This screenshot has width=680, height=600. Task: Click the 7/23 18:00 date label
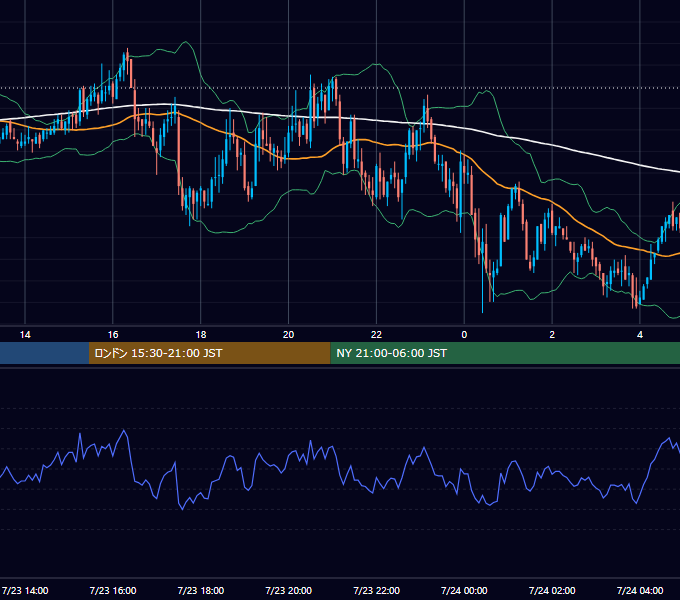tap(201, 590)
